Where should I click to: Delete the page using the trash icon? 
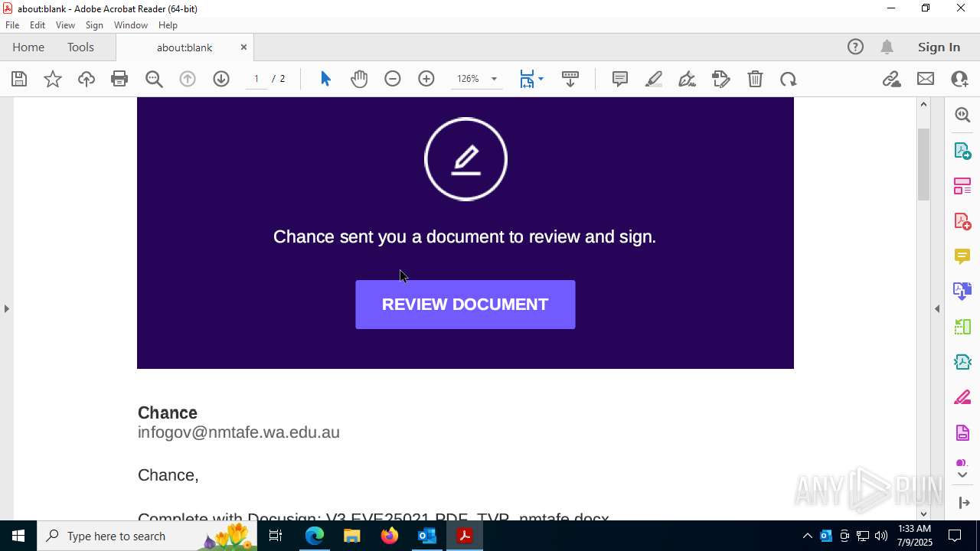tap(755, 79)
